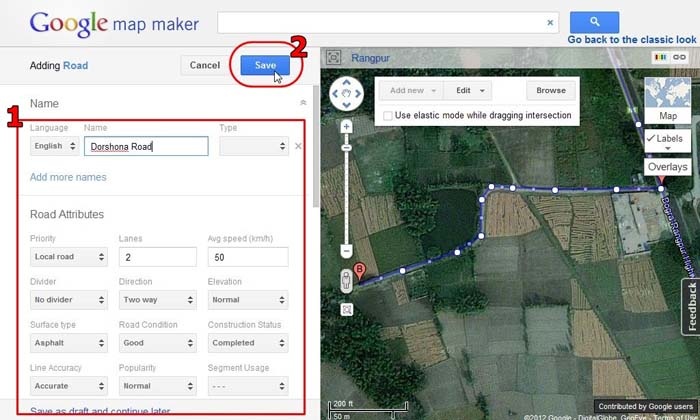
Task: Click the Add more names link
Action: (x=68, y=177)
